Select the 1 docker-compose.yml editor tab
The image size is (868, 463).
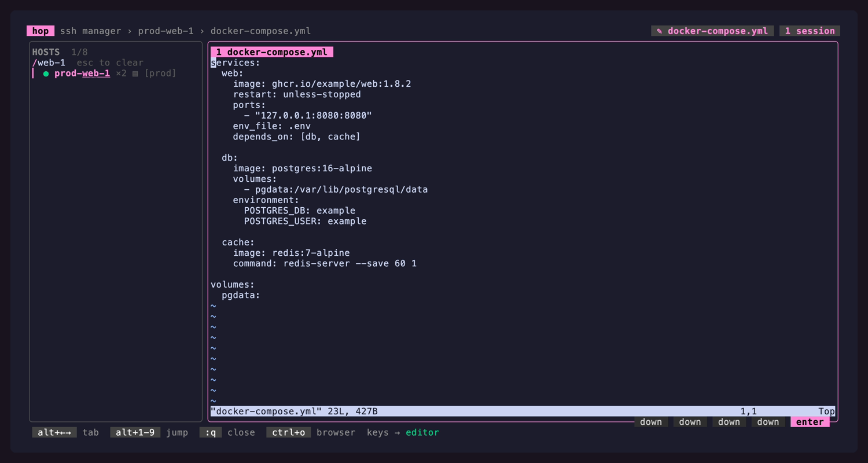pos(272,52)
